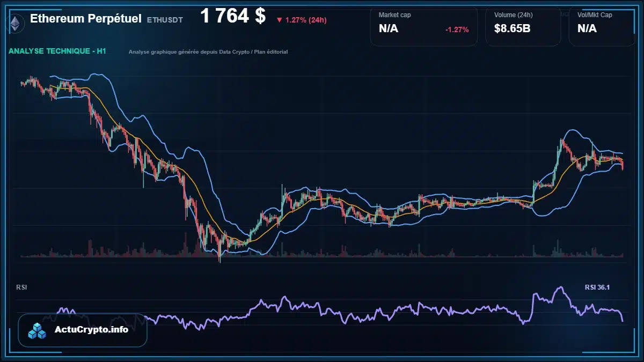644x362 pixels.
Task: Click the -1.27% market cap change
Action: [457, 29]
